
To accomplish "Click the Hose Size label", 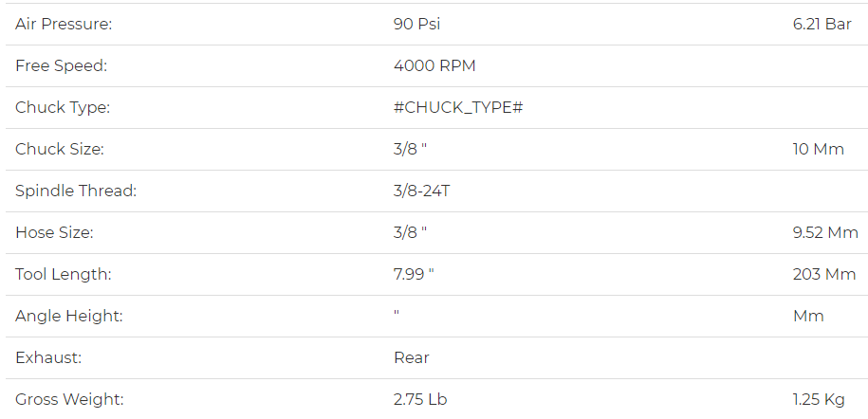I will 54,232.
